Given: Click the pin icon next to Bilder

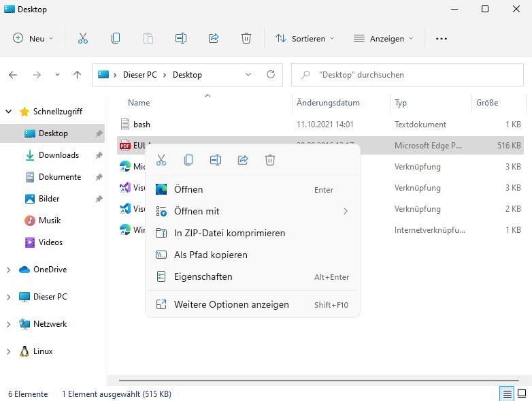Looking at the screenshot, I should tap(99, 199).
